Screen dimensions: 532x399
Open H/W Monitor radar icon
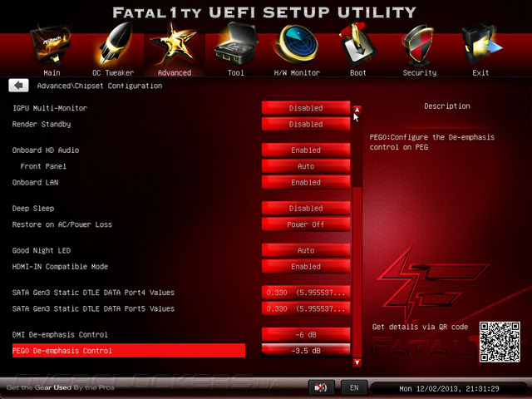coord(296,44)
